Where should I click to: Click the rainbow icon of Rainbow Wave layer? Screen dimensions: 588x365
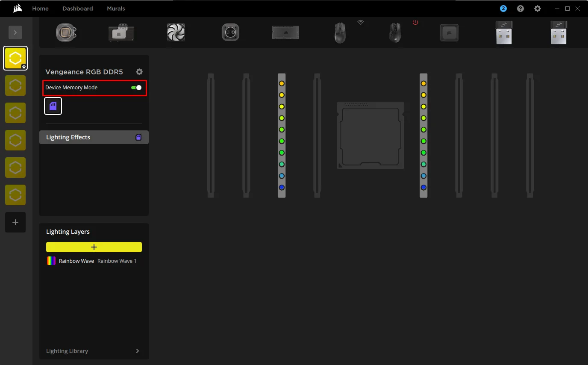[x=51, y=261]
